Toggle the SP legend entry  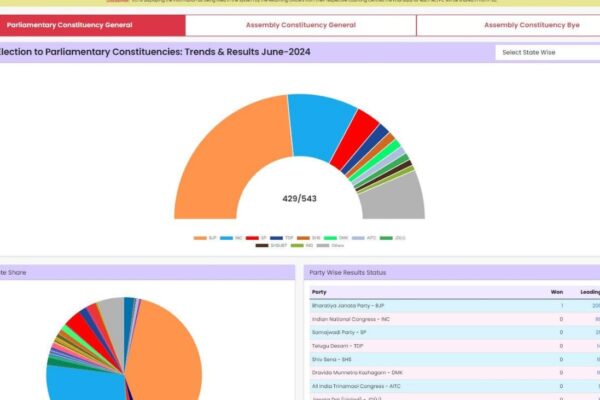tap(252, 238)
